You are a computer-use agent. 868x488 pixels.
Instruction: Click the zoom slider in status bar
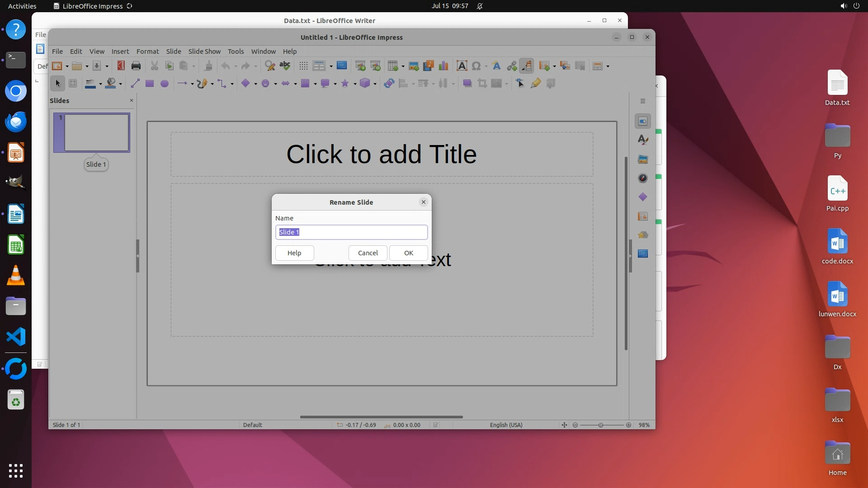click(x=601, y=425)
